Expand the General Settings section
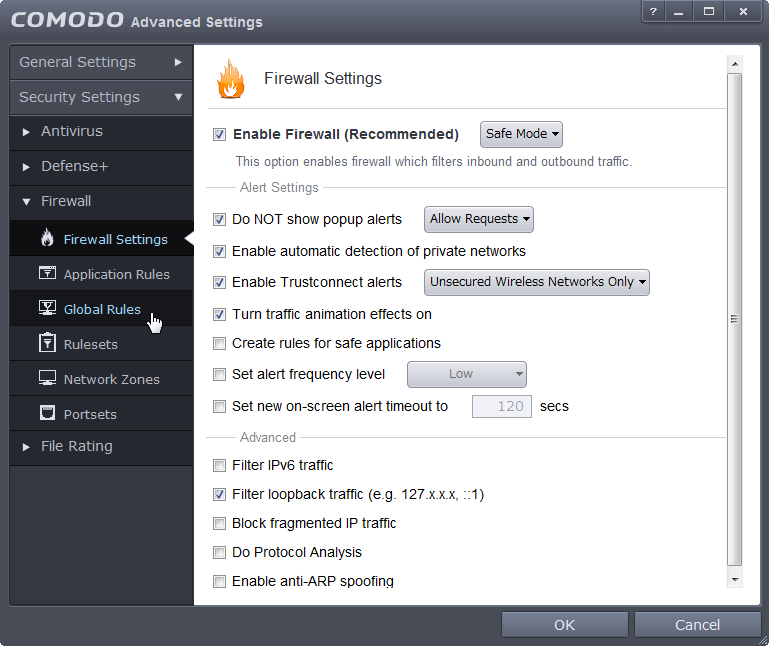Viewport: 769px width, 646px height. [100, 62]
